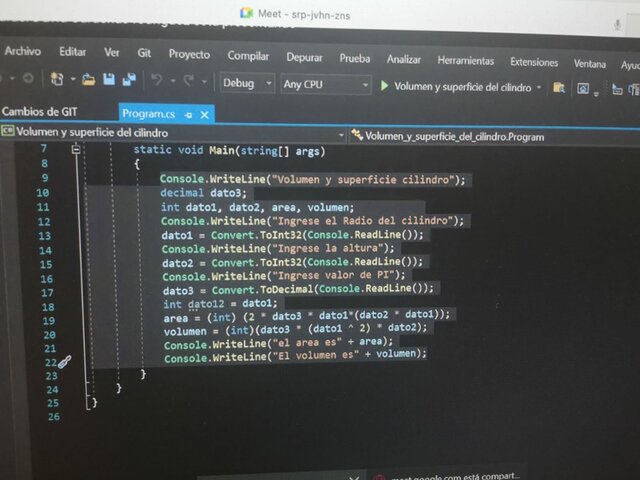Click the 'El volumen es' string
This screenshot has height=480, width=640.
(x=315, y=356)
